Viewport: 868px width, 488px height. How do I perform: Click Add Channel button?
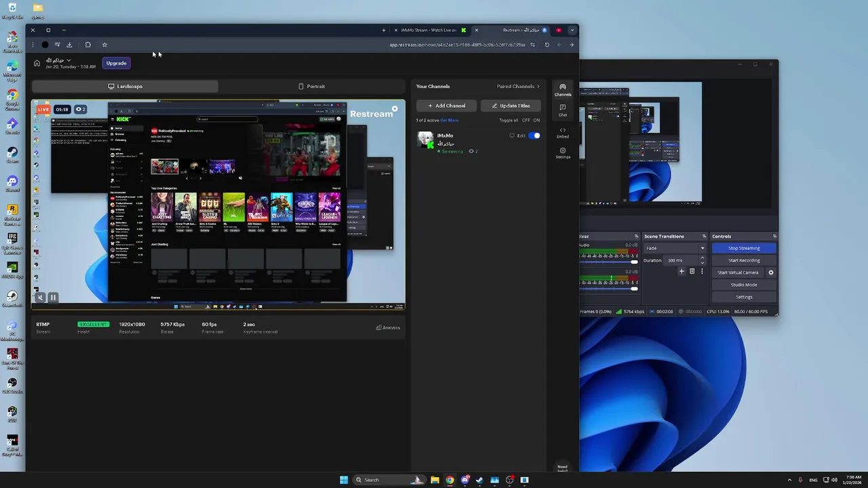point(446,106)
